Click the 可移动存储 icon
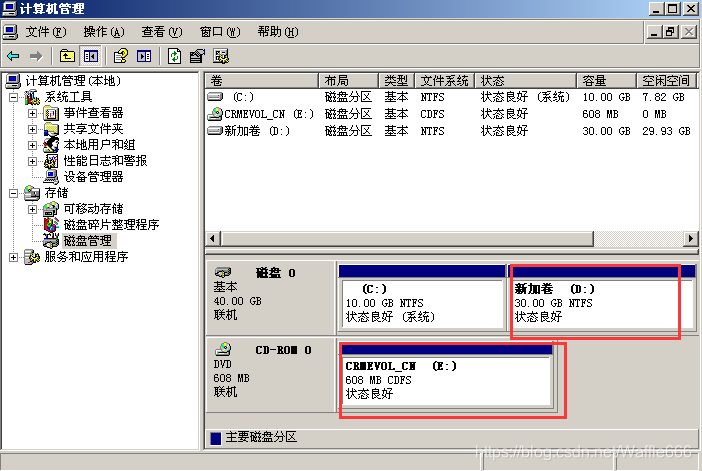This screenshot has width=702, height=471. pos(51,209)
